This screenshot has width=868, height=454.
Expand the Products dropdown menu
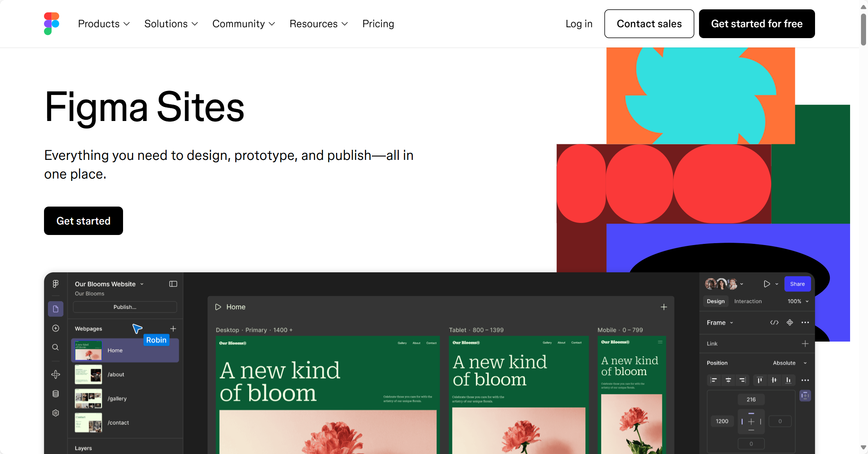pos(104,24)
